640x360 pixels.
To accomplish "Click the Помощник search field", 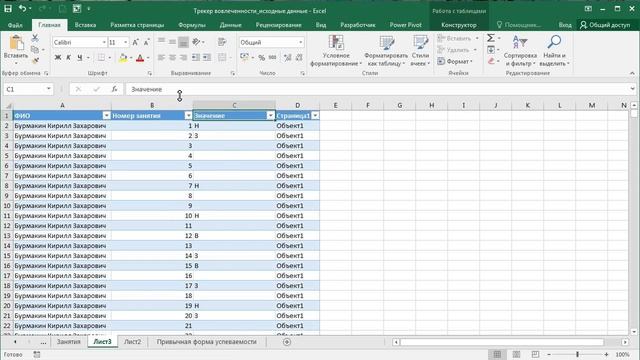I will (x=519, y=25).
